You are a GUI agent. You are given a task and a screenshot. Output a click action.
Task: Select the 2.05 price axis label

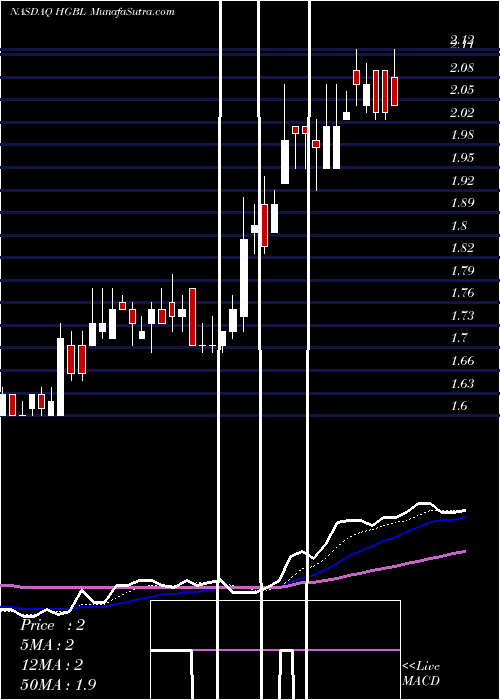(x=462, y=90)
